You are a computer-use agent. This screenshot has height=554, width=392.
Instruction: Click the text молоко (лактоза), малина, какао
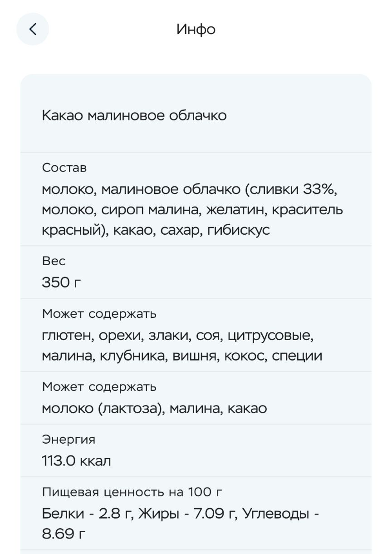(x=154, y=408)
